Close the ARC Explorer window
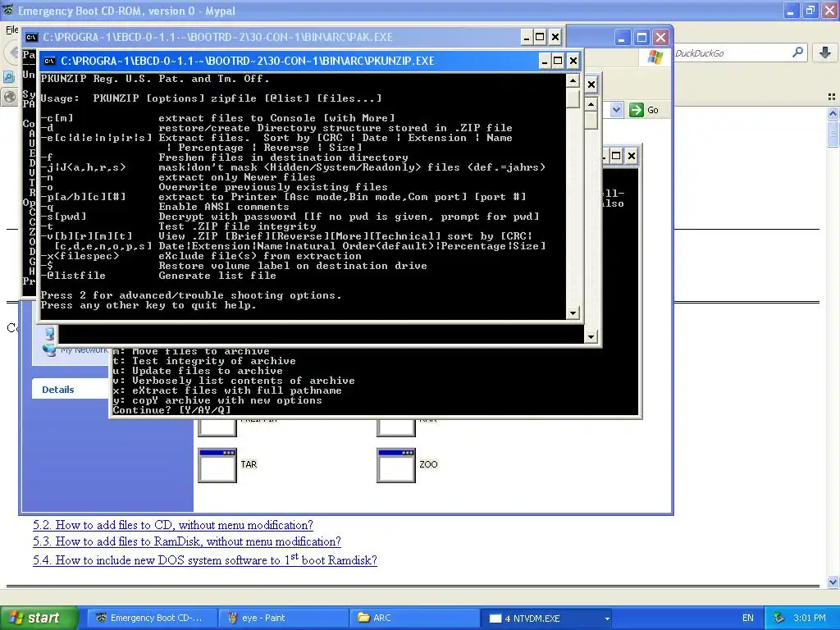 coord(660,38)
